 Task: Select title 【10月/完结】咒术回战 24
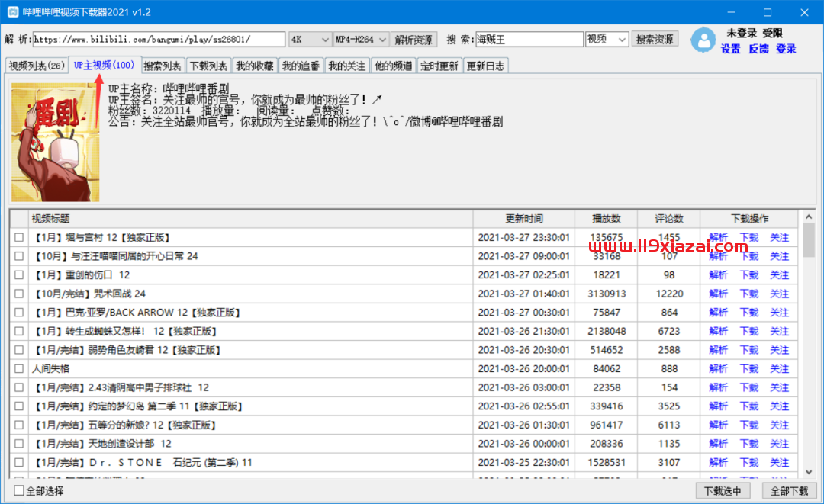[x=89, y=294]
